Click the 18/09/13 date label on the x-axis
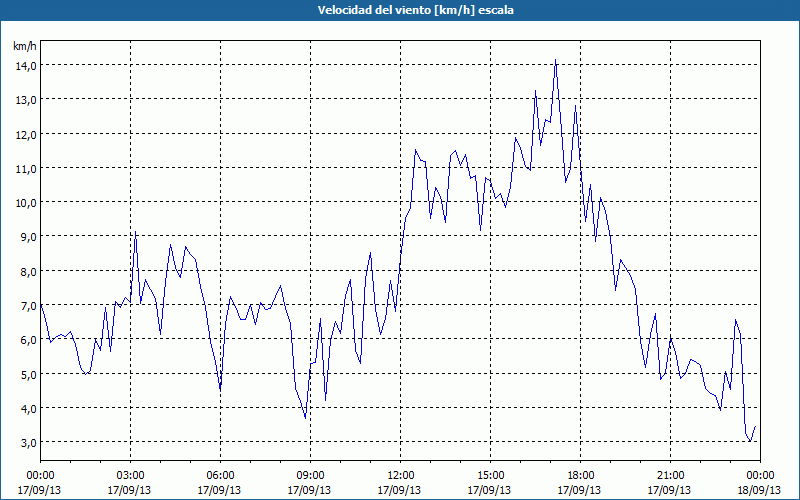800x500 pixels. (x=759, y=490)
